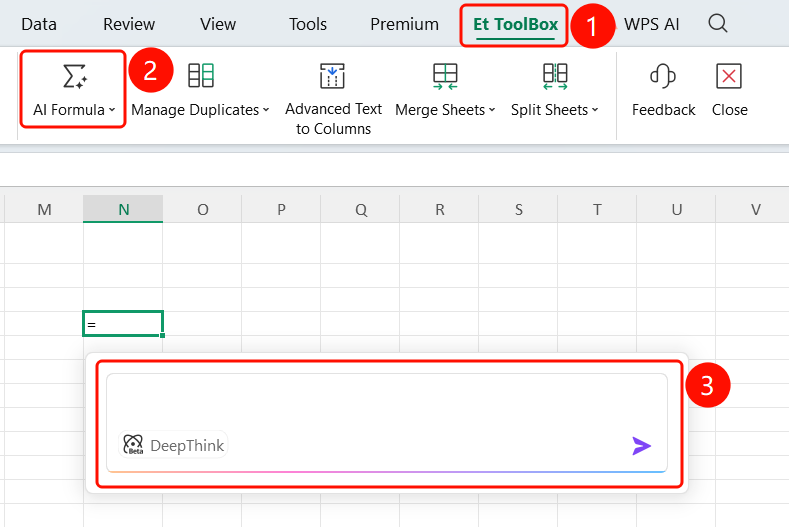Select column M header
This screenshot has width=789, height=527.
coord(44,209)
